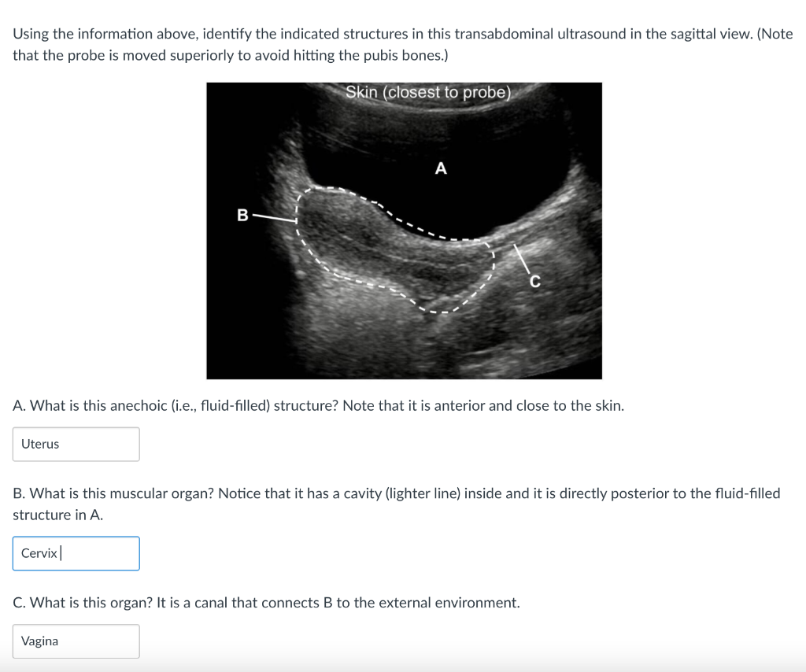Click question text 'B. What is this muscular organ?'
This screenshot has height=672, width=806.
coord(113,493)
